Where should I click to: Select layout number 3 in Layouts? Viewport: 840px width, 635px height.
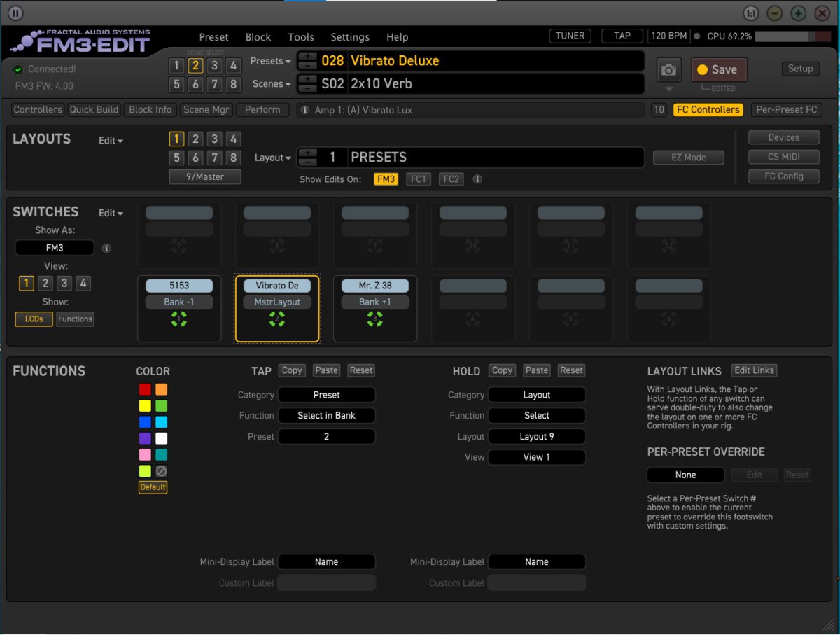(215, 139)
